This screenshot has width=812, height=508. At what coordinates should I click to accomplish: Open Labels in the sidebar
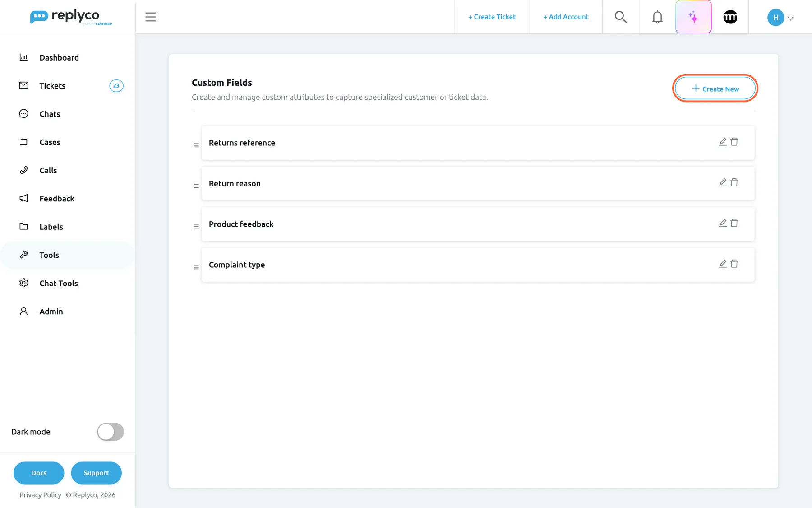[x=68, y=227]
